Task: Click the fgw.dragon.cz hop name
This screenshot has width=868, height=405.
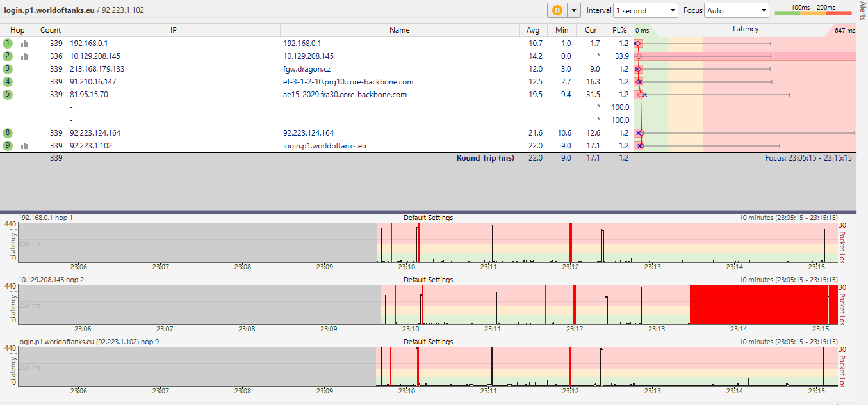Action: 307,69
